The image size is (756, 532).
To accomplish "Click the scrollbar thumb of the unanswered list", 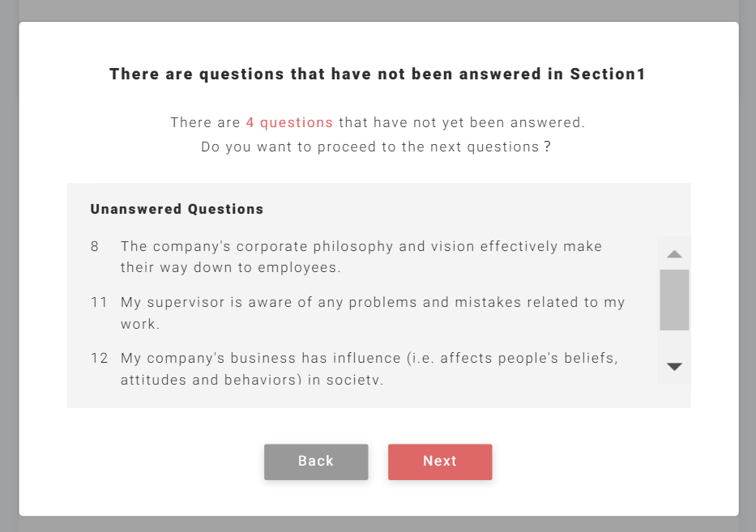I will [x=674, y=300].
